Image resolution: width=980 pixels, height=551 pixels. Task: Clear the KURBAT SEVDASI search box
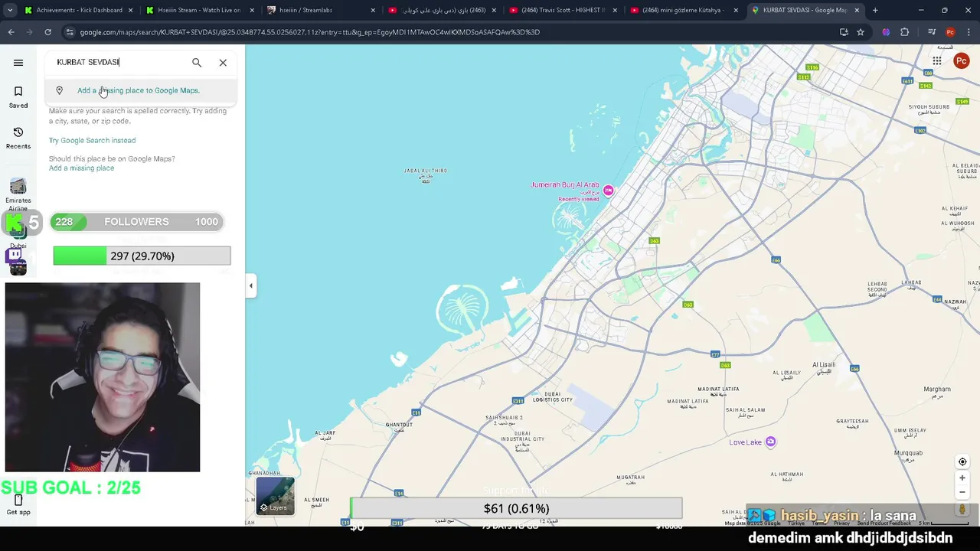223,63
